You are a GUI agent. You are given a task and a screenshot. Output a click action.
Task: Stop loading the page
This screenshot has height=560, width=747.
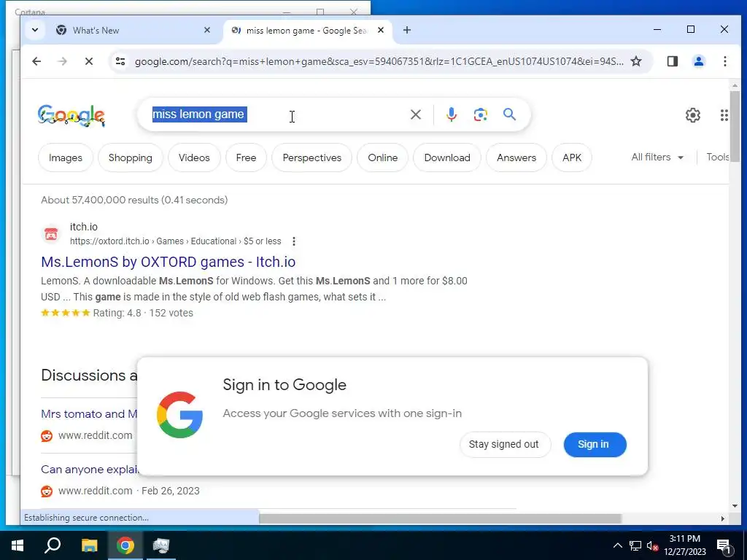[x=88, y=61]
